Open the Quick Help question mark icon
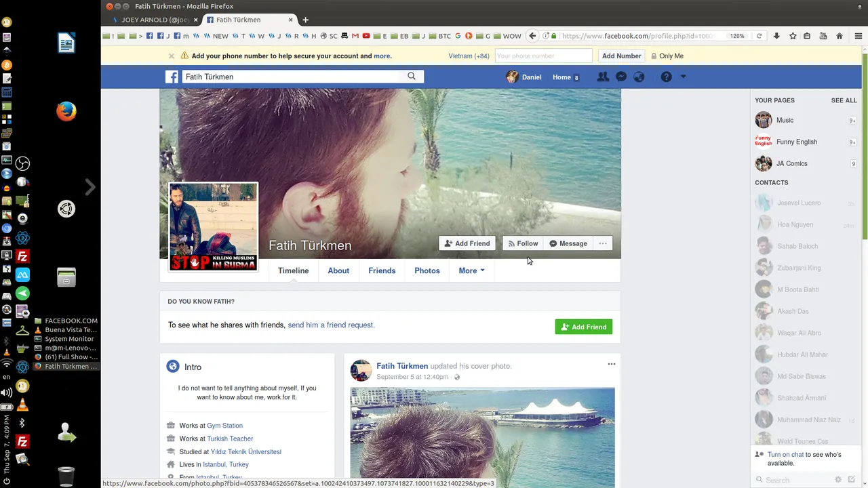868x488 pixels. click(667, 77)
